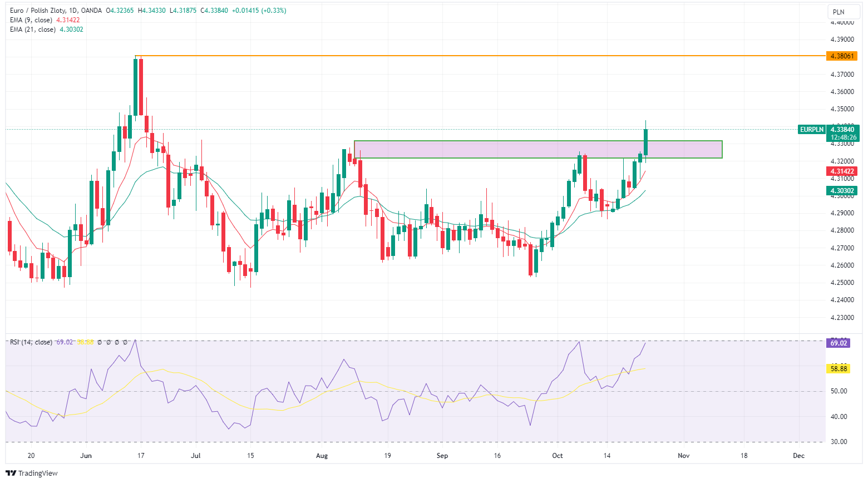Click the high value H4.34330
This screenshot has height=483, width=868.
[152, 11]
